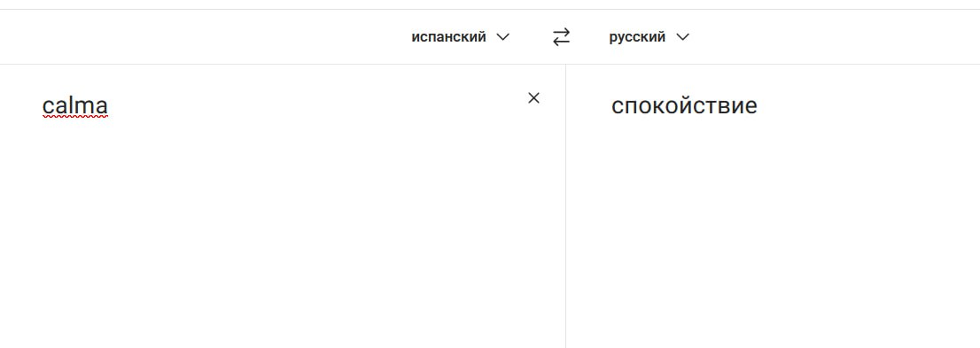Swap the Spanish and Russian languages

point(561,37)
